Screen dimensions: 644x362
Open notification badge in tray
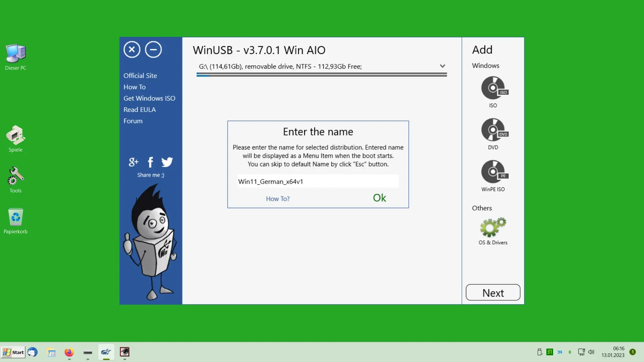[633, 352]
